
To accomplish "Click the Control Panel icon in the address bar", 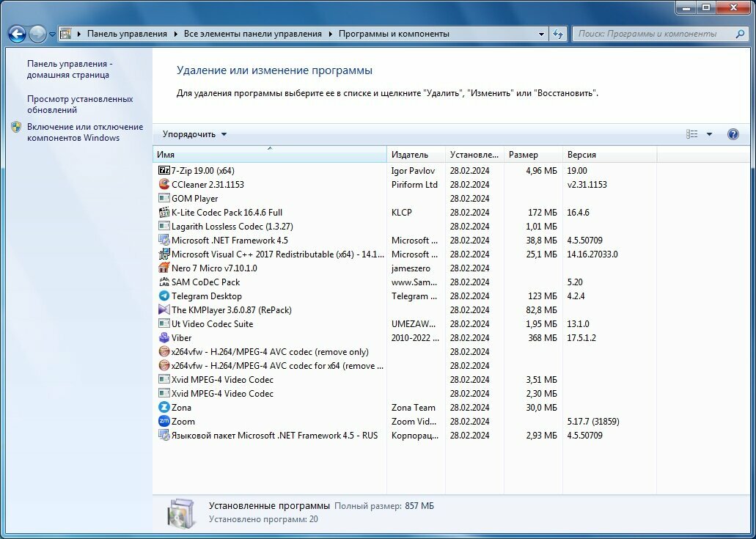I will point(65,34).
